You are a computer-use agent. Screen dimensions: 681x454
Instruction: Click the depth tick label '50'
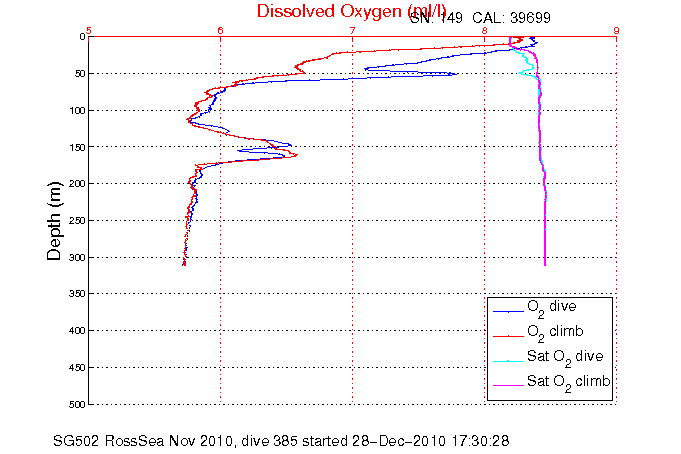tap(80, 74)
